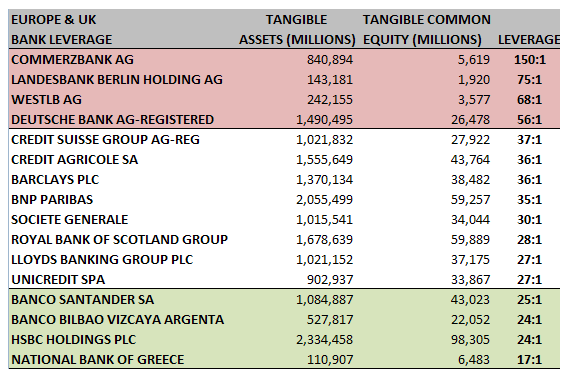Select the CREDIT SUISSE GROUP AG-REG cell
This screenshot has height=381, width=577.
tap(106, 140)
